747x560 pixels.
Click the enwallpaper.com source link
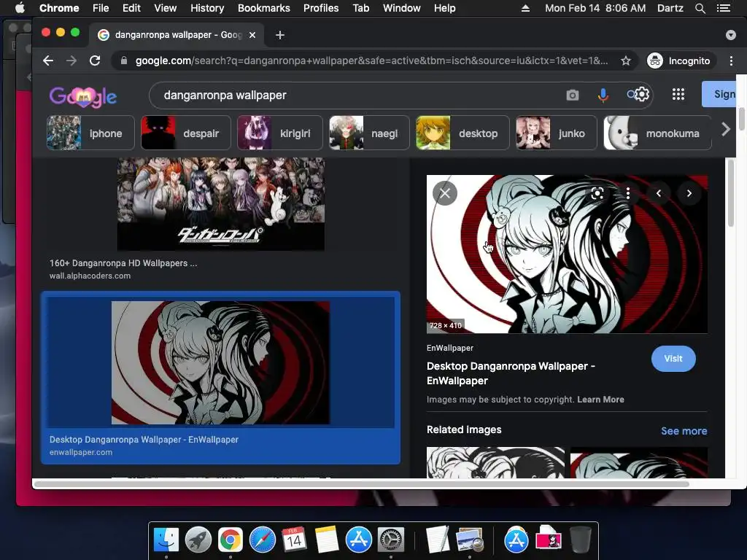[x=81, y=452]
